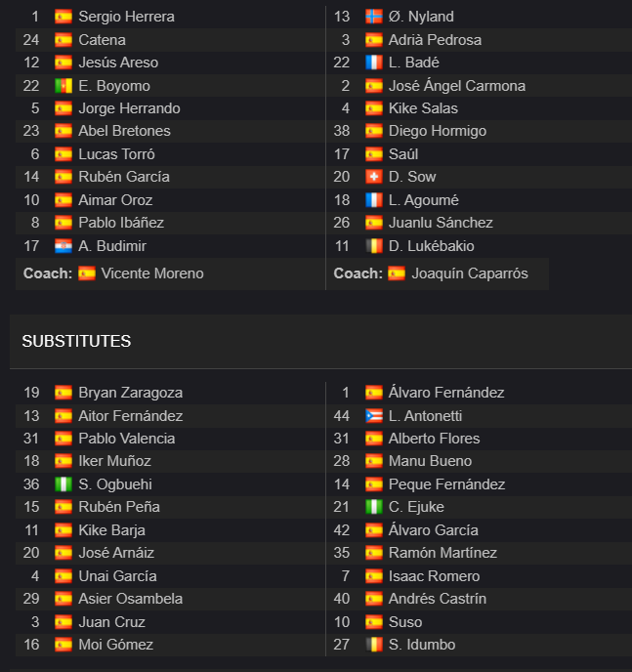Image resolution: width=632 pixels, height=672 pixels.
Task: Open Sergio Herrera's player page
Action: pos(126,17)
